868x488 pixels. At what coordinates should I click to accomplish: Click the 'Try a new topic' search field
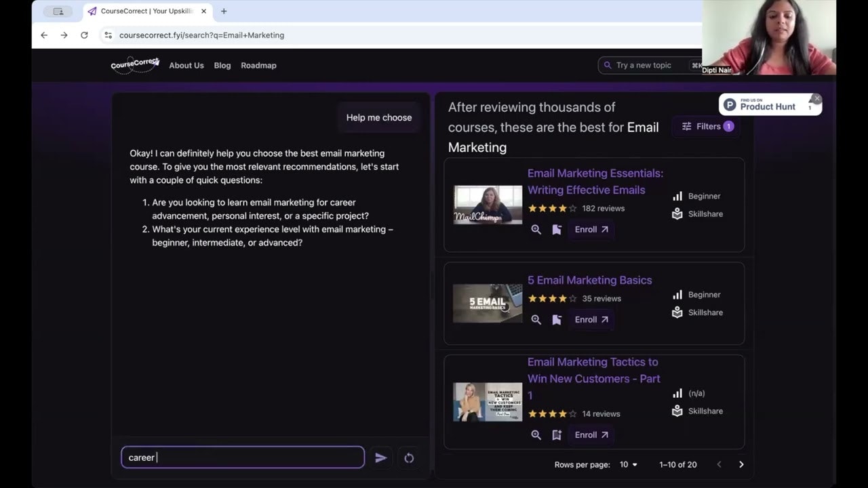point(651,65)
